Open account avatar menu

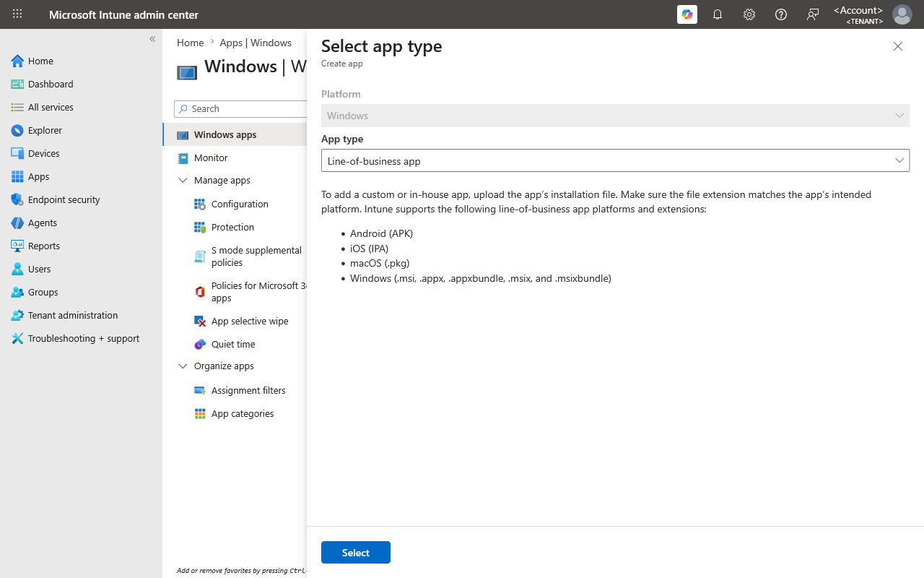(902, 14)
